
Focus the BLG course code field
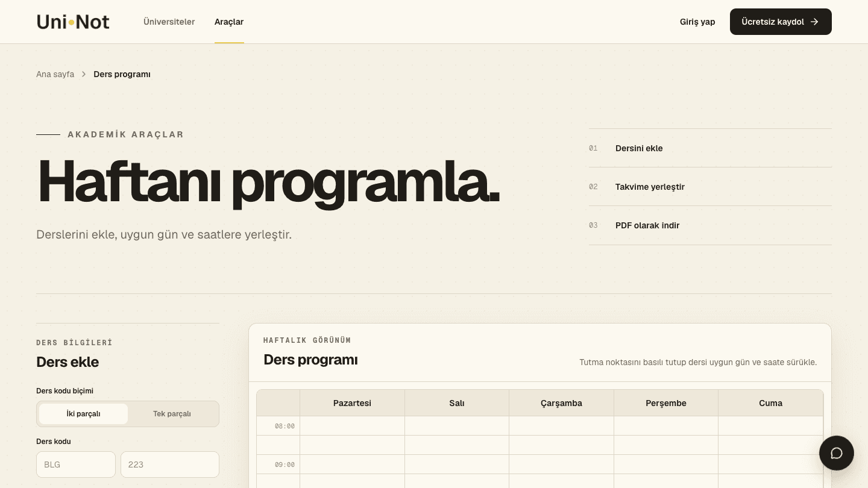[x=76, y=465]
